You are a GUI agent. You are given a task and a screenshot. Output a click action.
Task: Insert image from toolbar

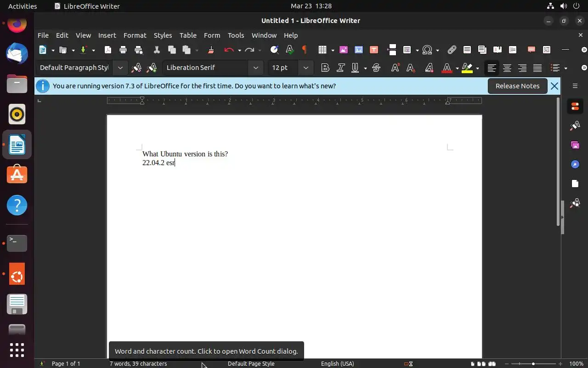(x=343, y=50)
